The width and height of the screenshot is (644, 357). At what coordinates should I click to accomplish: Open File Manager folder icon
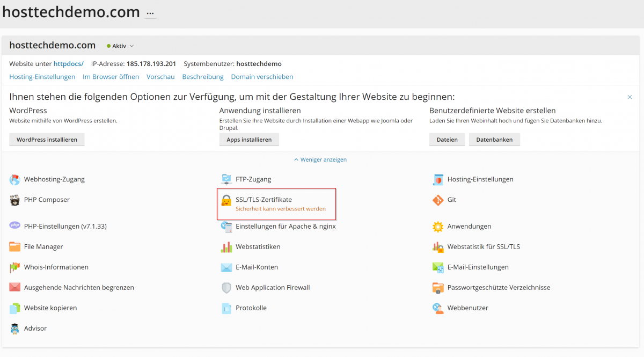14,247
